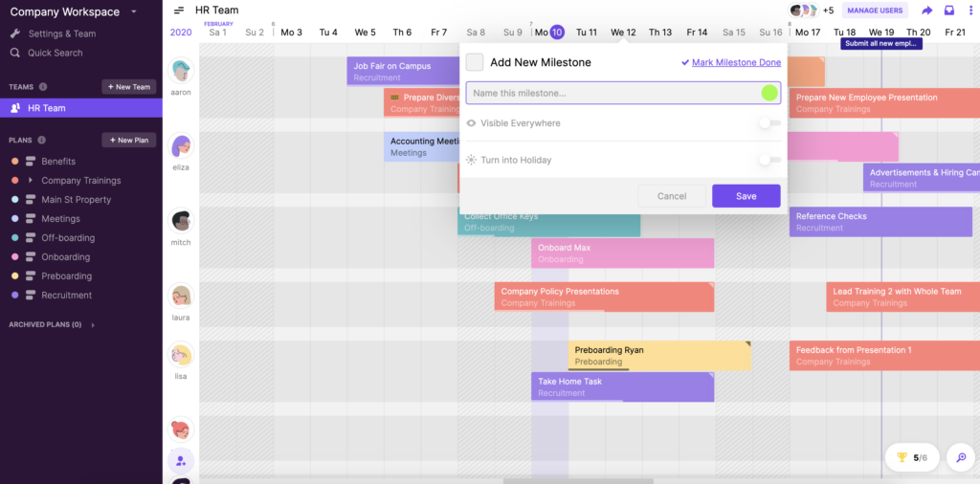This screenshot has width=980, height=484.
Task: Open the Recruitment plan in sidebar
Action: click(x=66, y=296)
